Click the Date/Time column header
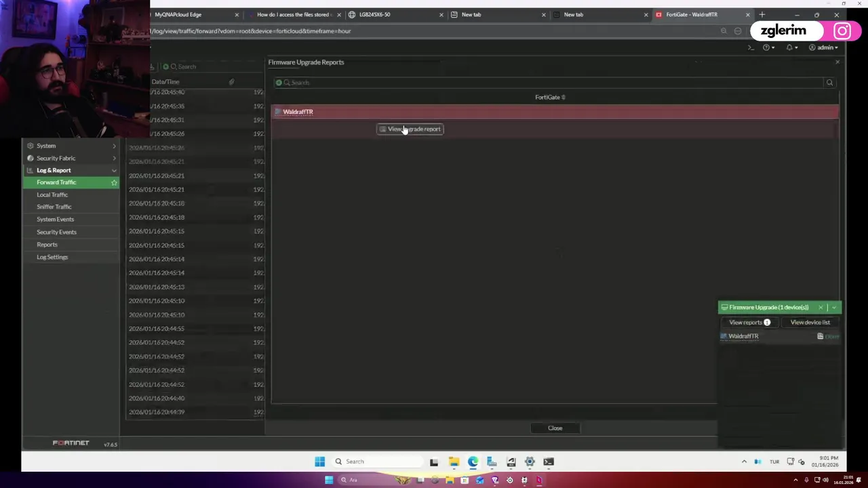Image resolution: width=868 pixels, height=488 pixels. (165, 82)
